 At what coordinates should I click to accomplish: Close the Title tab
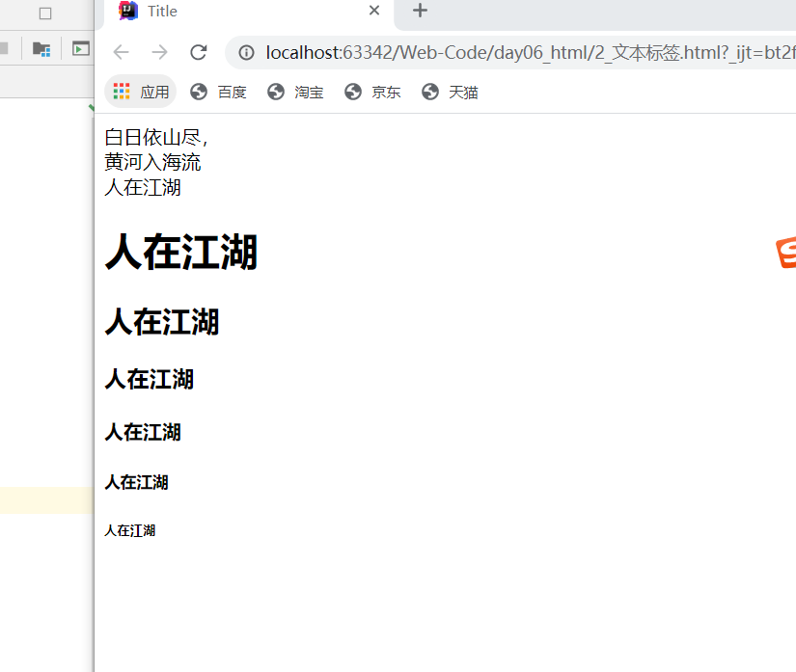(x=374, y=12)
